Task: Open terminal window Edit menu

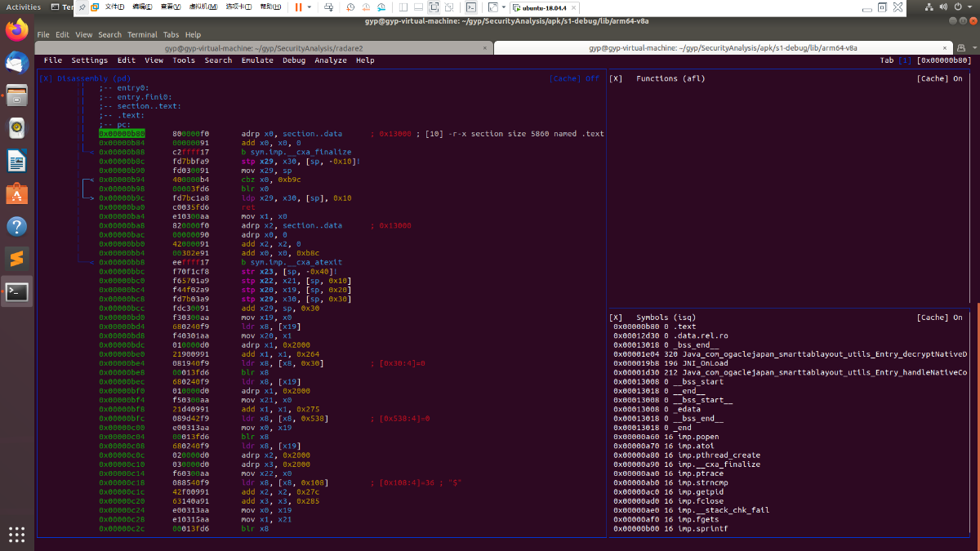Action: pyautogui.click(x=63, y=35)
